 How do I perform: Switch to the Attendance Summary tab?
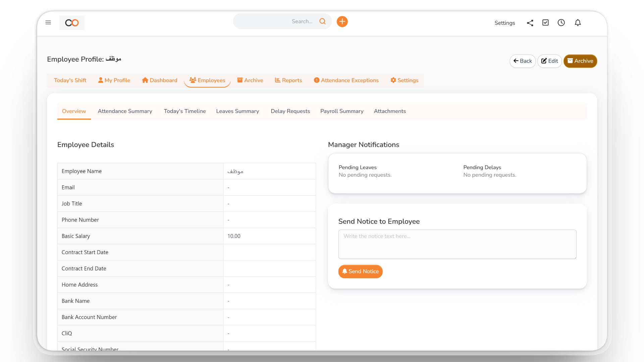pyautogui.click(x=125, y=111)
